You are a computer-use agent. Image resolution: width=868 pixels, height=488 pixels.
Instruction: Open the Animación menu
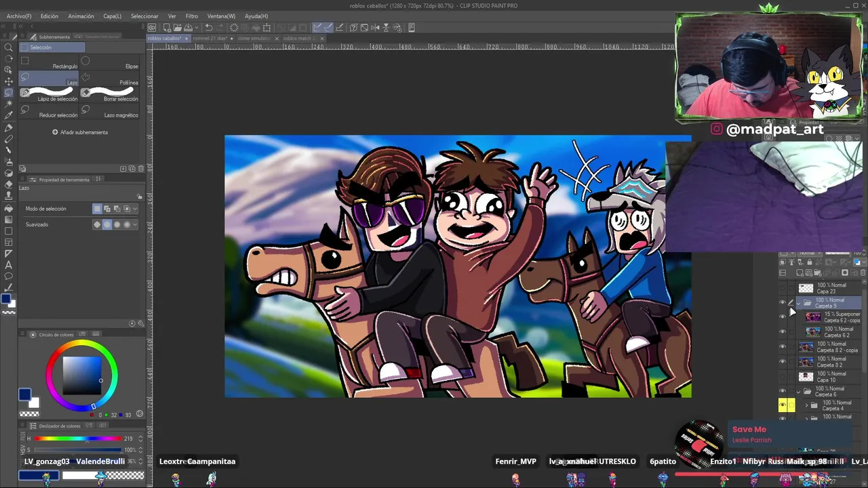pos(81,16)
